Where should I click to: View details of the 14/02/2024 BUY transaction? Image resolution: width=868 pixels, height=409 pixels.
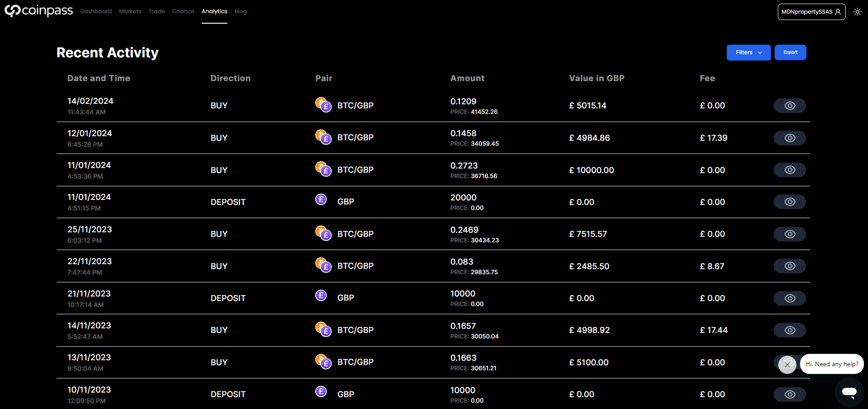click(790, 106)
